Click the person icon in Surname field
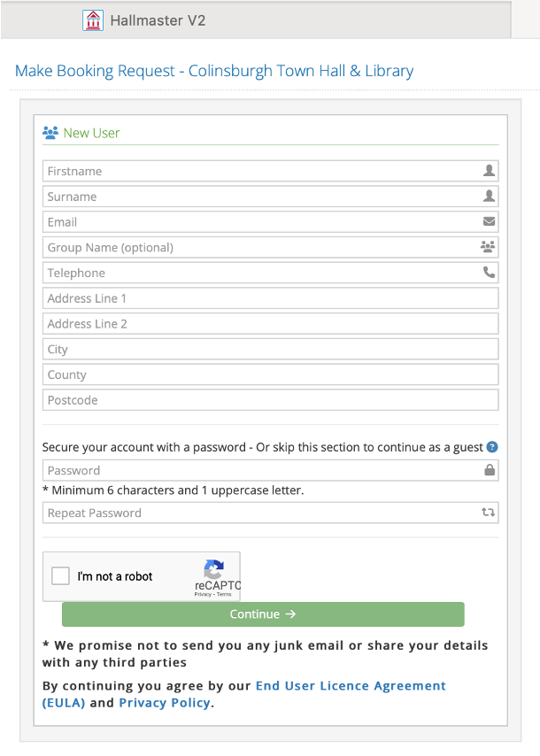This screenshot has width=540, height=756. [489, 197]
